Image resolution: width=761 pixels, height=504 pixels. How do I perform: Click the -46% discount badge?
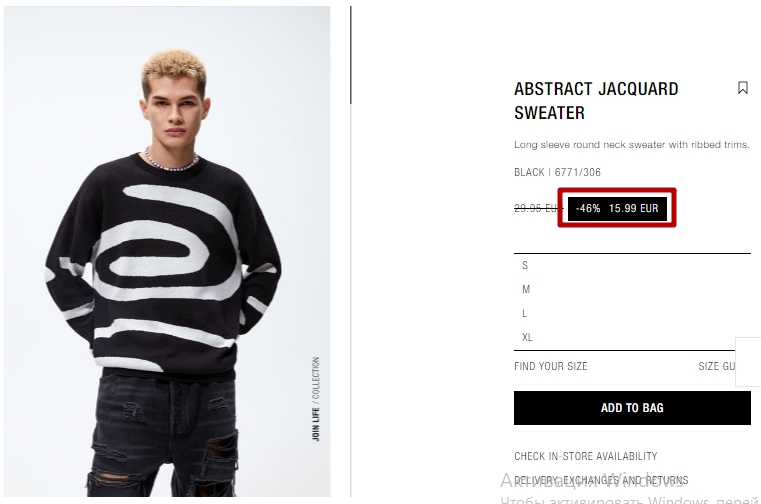click(x=588, y=208)
